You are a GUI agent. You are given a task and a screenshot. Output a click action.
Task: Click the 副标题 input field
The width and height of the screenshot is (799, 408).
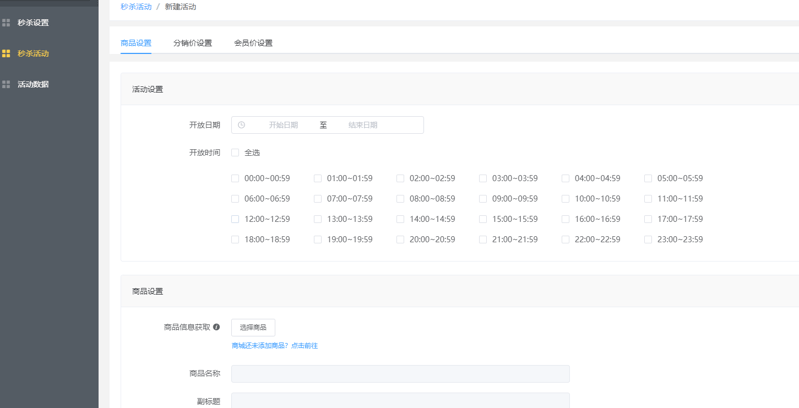(x=400, y=400)
